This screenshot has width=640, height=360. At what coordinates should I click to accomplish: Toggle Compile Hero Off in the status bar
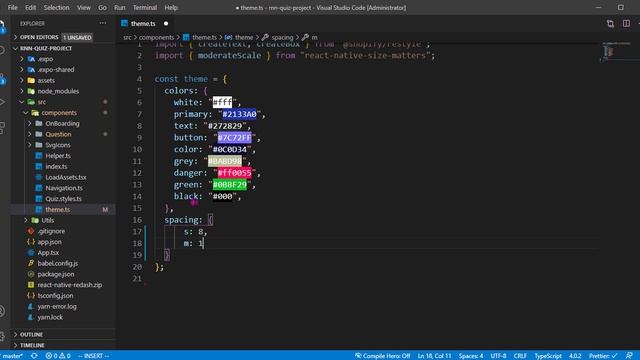(x=382, y=356)
